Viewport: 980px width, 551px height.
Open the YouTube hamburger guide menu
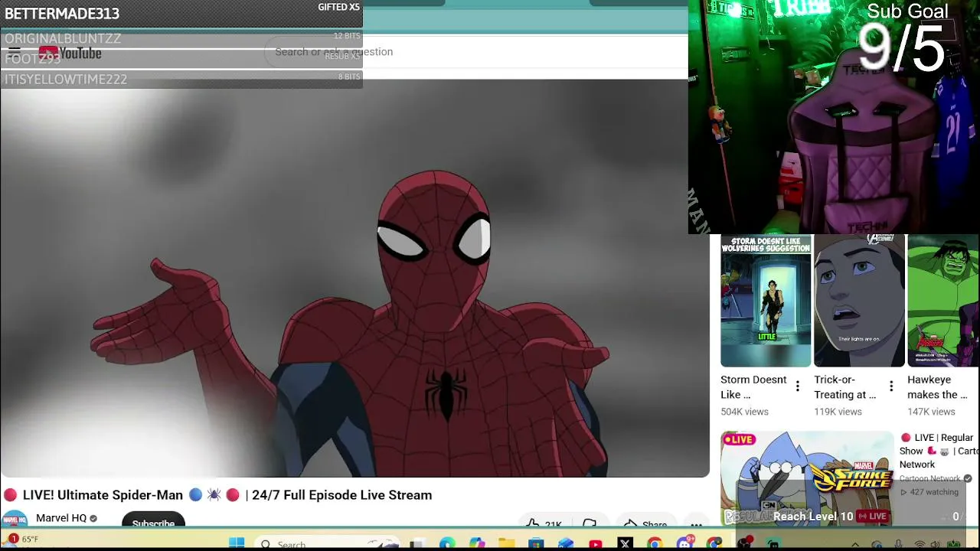pos(15,53)
